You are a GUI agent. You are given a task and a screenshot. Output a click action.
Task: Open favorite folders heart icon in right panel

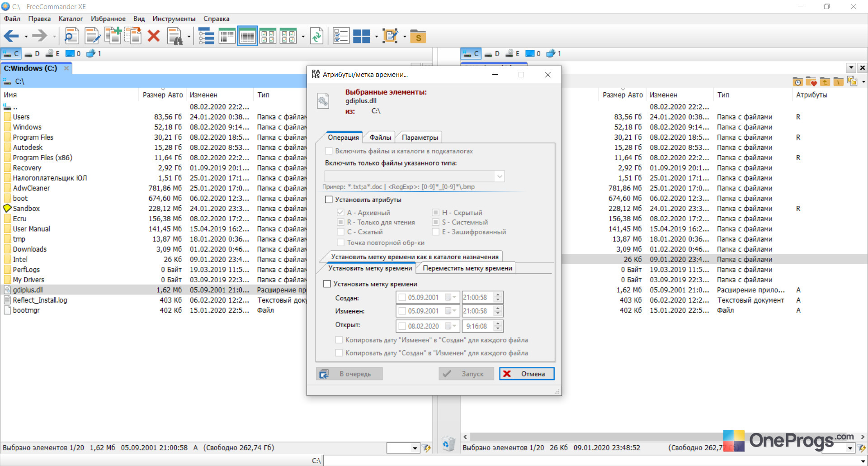point(811,81)
